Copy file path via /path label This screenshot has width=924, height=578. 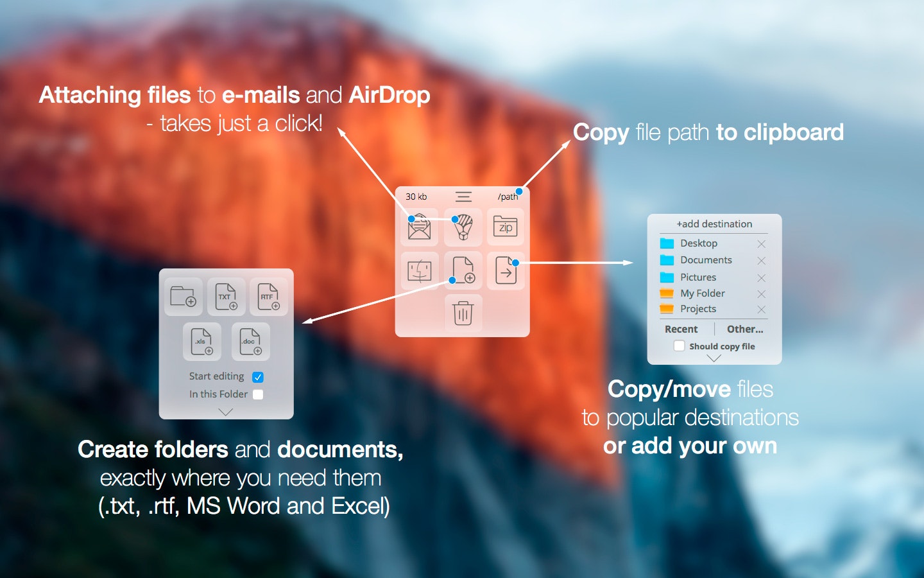[508, 197]
